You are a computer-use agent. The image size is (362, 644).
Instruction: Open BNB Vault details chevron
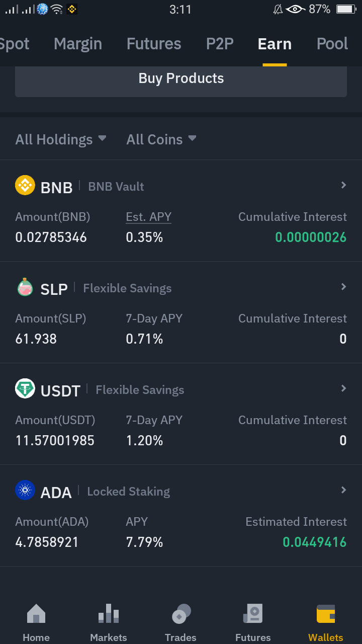pos(343,185)
